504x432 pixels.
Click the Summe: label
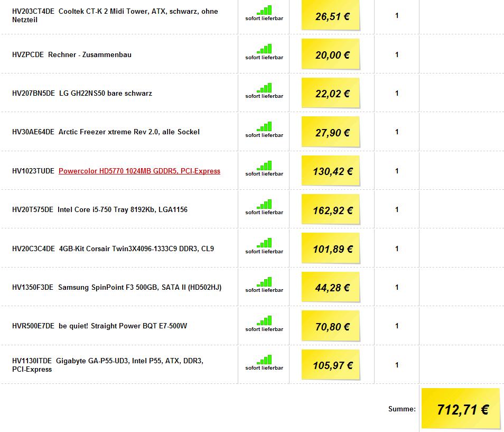[402, 409]
